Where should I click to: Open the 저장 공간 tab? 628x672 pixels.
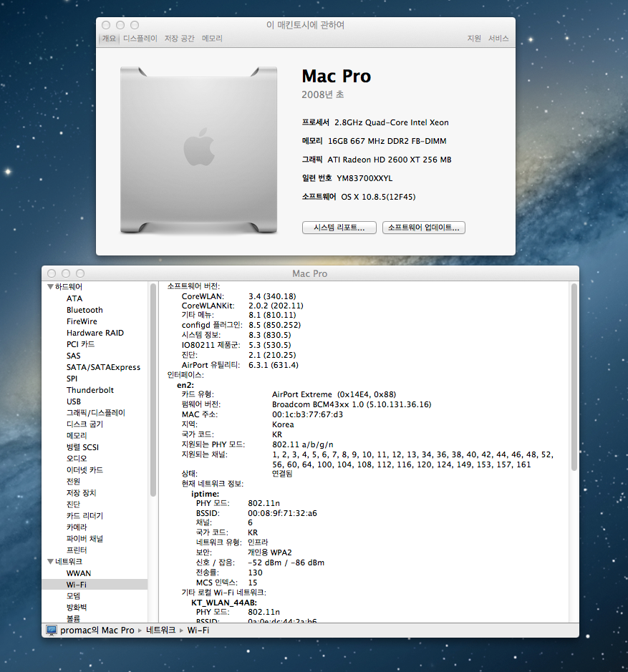179,39
